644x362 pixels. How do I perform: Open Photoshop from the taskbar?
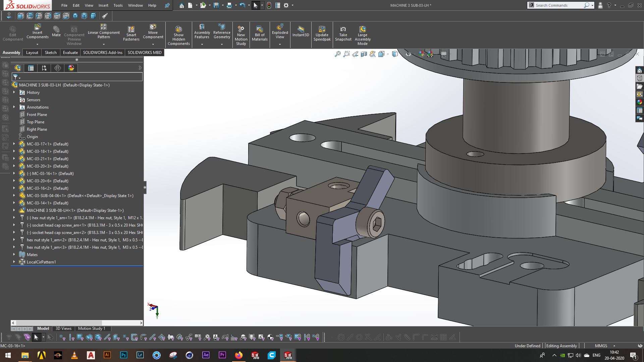(124, 355)
